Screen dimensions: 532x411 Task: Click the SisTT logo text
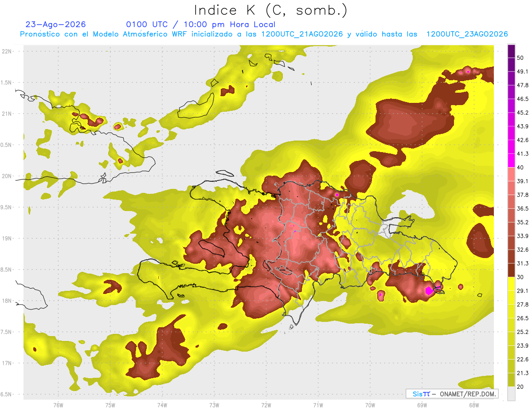coord(421,394)
